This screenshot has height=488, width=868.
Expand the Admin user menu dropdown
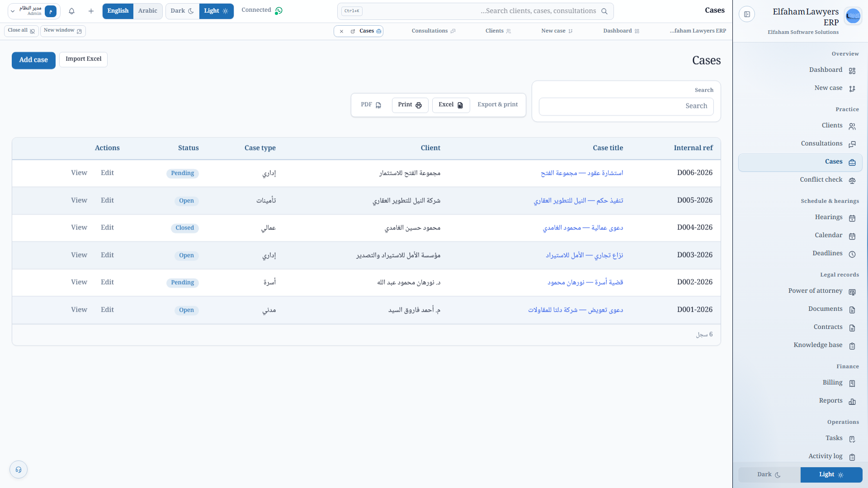34,11
